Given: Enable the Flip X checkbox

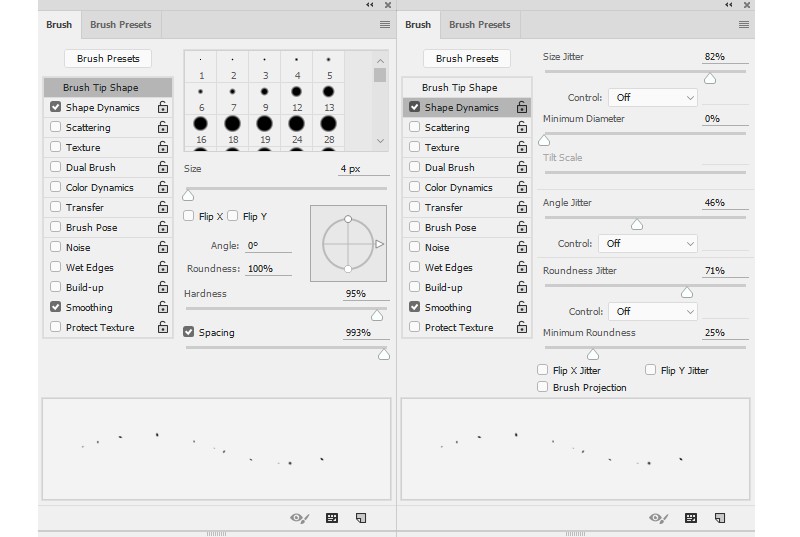Looking at the screenshot, I should coord(189,216).
